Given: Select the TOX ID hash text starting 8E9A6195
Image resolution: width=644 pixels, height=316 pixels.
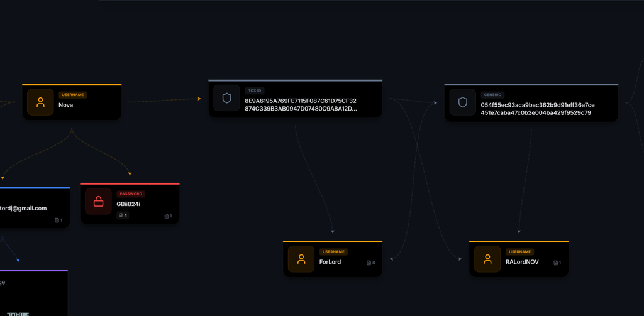Looking at the screenshot, I should [x=301, y=105].
